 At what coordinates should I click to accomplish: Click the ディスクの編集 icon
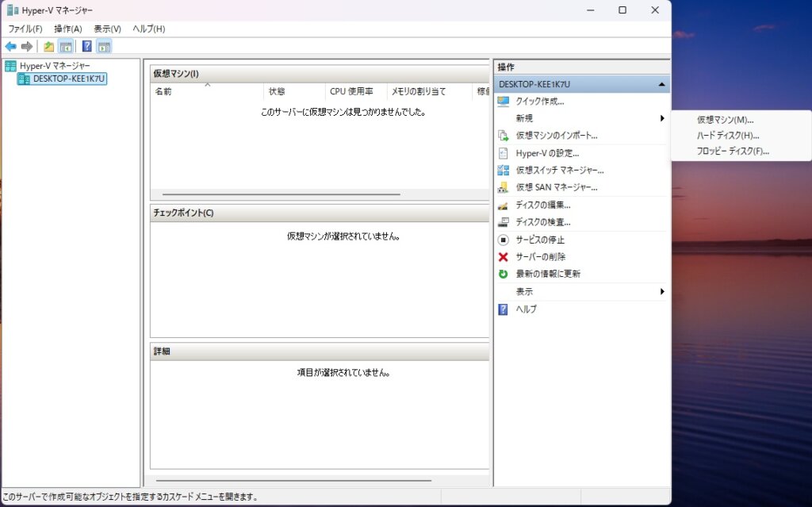tap(503, 205)
